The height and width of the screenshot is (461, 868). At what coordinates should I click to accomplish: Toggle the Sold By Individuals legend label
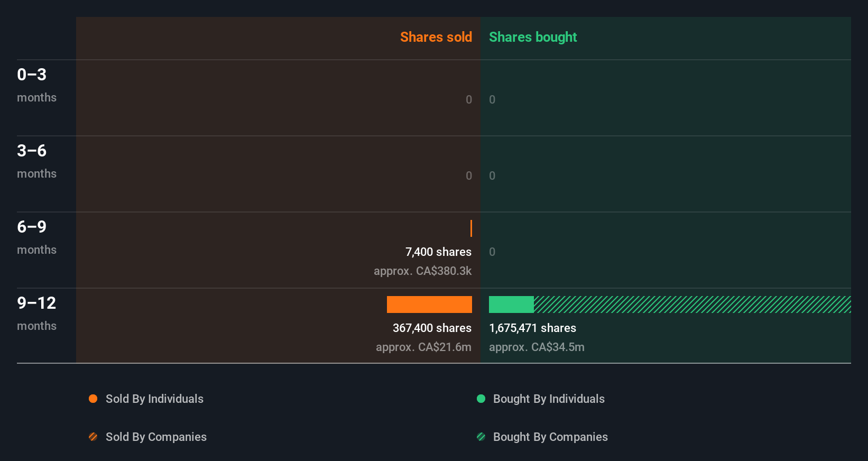click(154, 399)
